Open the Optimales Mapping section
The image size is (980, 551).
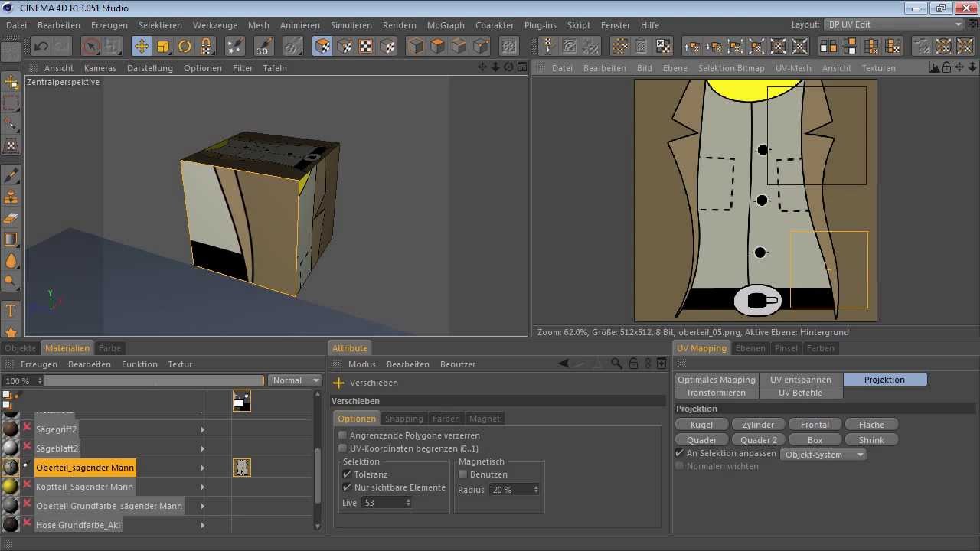pos(717,380)
